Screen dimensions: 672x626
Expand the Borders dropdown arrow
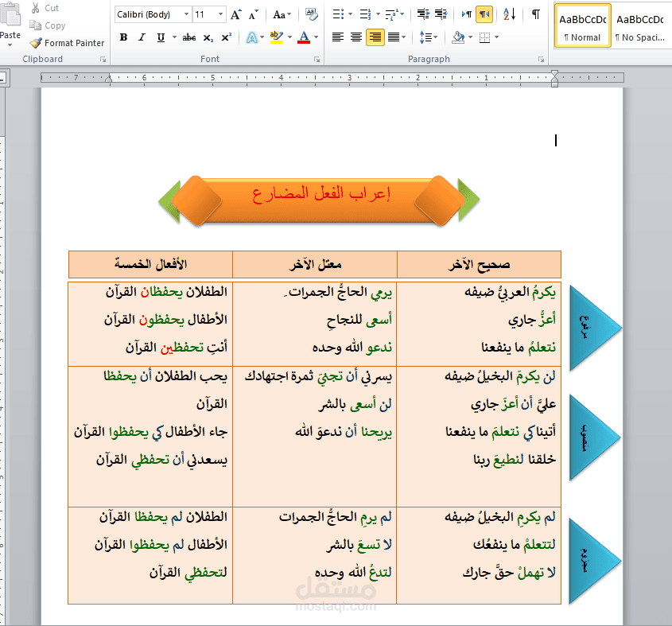(497, 37)
